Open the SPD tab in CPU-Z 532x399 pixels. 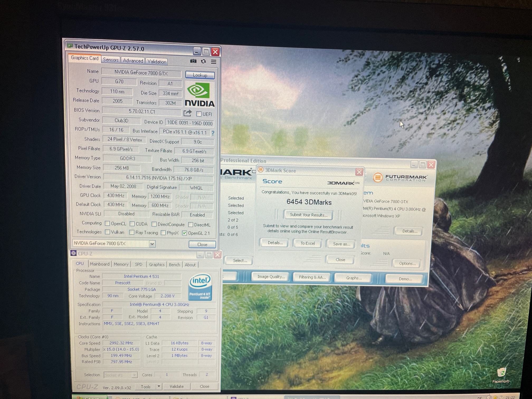click(139, 264)
